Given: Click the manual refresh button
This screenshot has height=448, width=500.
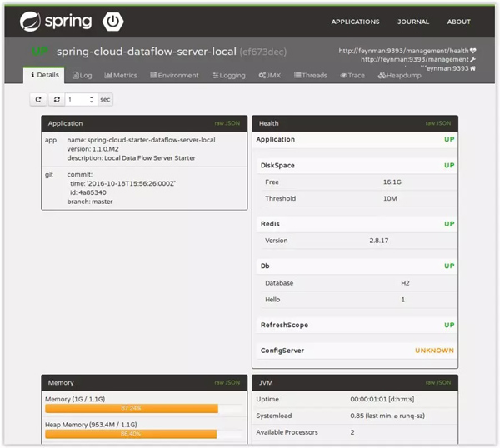Looking at the screenshot, I should tap(38, 99).
